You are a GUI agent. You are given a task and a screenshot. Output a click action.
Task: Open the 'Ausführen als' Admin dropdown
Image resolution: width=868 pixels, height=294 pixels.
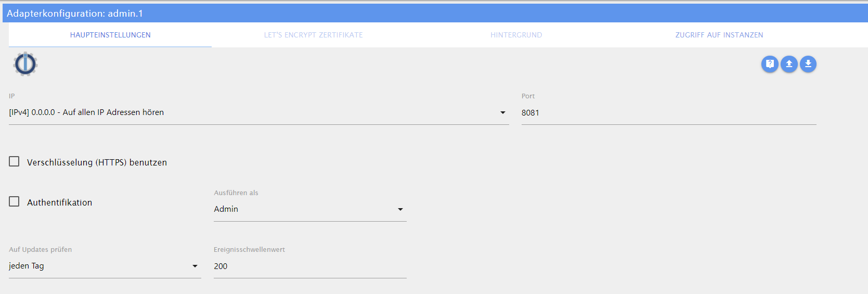(310, 209)
